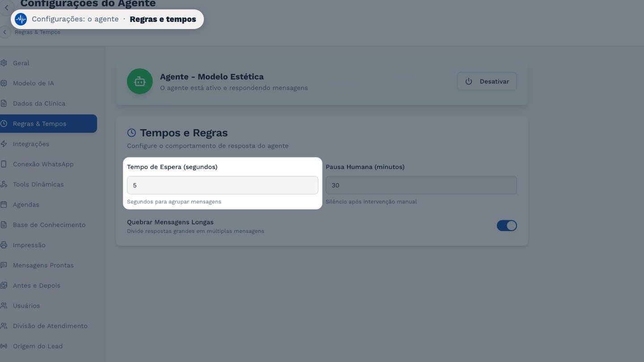Click the Desativar button

(x=487, y=81)
